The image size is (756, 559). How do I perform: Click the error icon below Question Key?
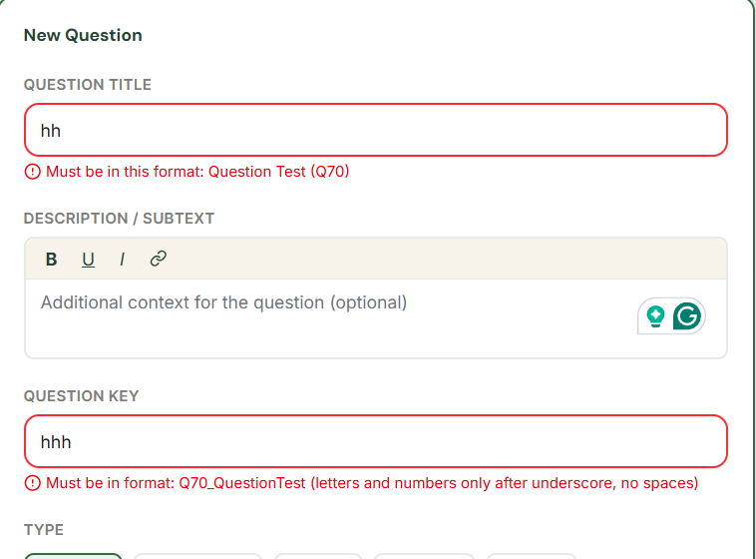[33, 484]
